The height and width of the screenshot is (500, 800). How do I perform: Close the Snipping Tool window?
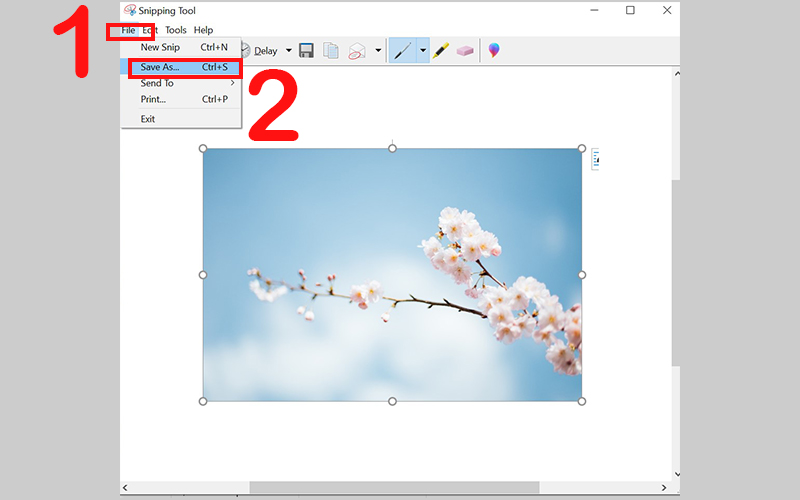click(x=667, y=10)
